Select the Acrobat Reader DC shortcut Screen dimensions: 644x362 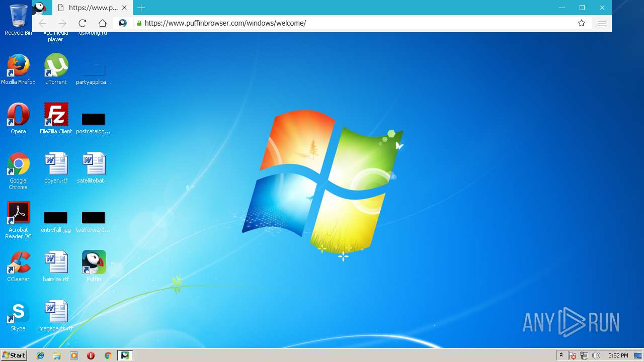pos(18,220)
